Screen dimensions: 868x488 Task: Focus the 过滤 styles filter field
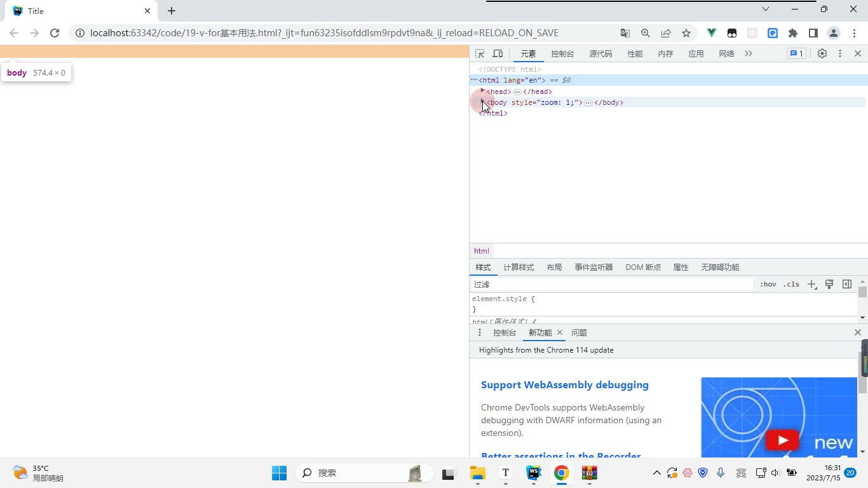[x=612, y=285]
